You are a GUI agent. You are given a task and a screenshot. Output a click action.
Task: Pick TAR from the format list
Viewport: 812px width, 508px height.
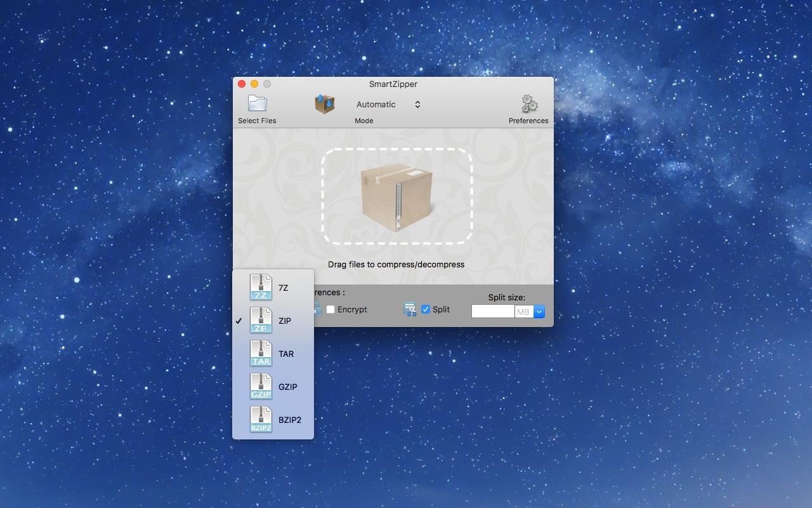[x=273, y=354]
